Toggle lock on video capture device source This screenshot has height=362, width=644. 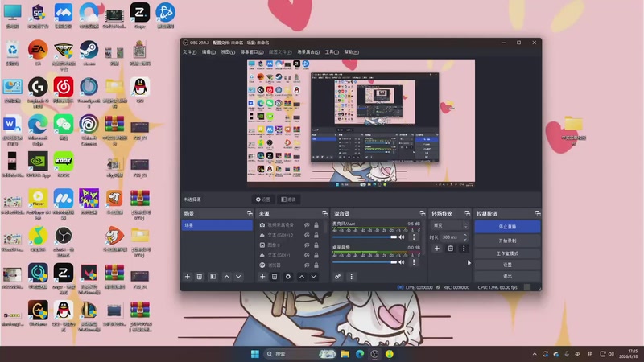316,225
